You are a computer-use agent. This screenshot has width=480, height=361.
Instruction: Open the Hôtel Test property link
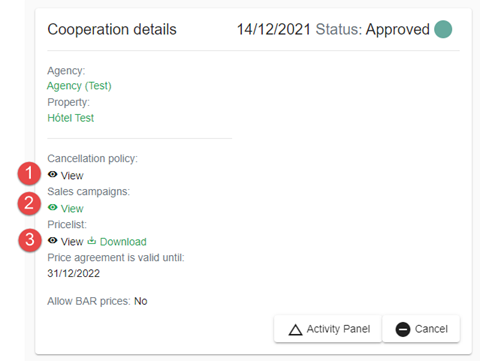pyautogui.click(x=71, y=118)
